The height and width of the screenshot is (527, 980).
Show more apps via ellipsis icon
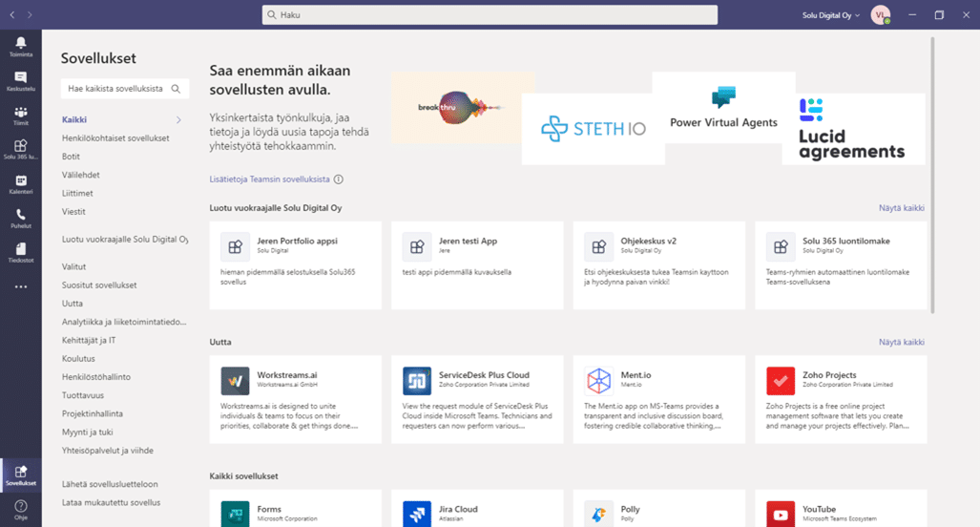coord(21,287)
